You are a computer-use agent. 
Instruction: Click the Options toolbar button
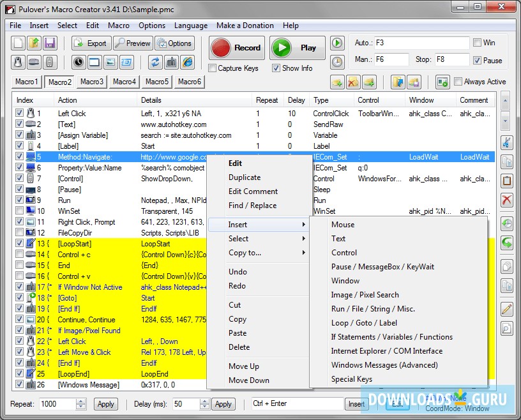[174, 43]
